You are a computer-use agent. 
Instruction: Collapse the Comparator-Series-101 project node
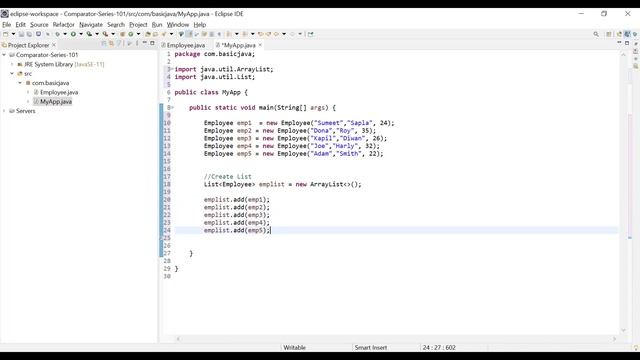[4, 55]
